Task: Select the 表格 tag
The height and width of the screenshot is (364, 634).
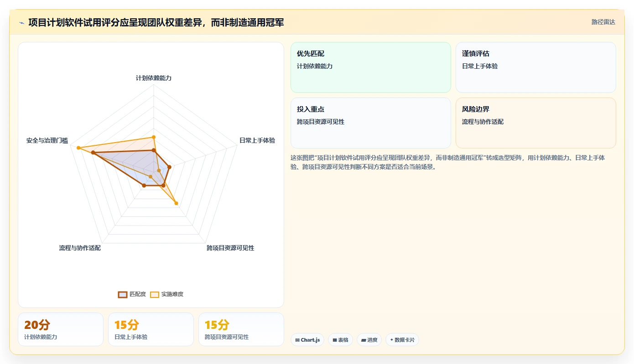Action: [340, 340]
